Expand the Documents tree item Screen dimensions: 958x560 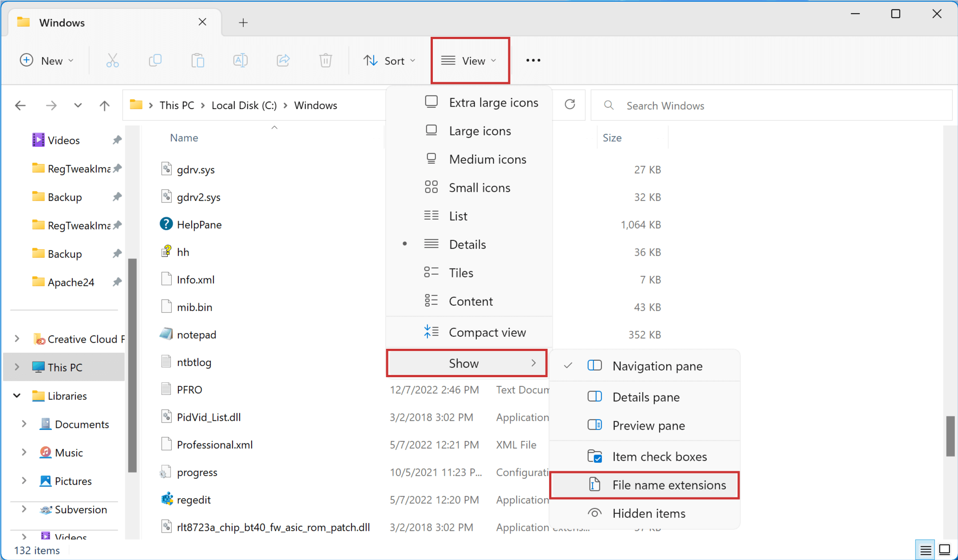[24, 424]
